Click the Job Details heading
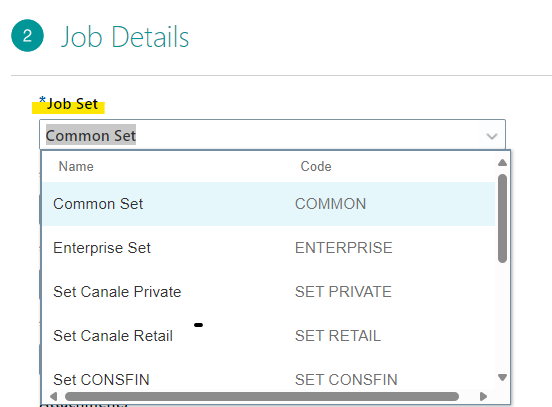This screenshot has width=552, height=407. click(x=125, y=37)
